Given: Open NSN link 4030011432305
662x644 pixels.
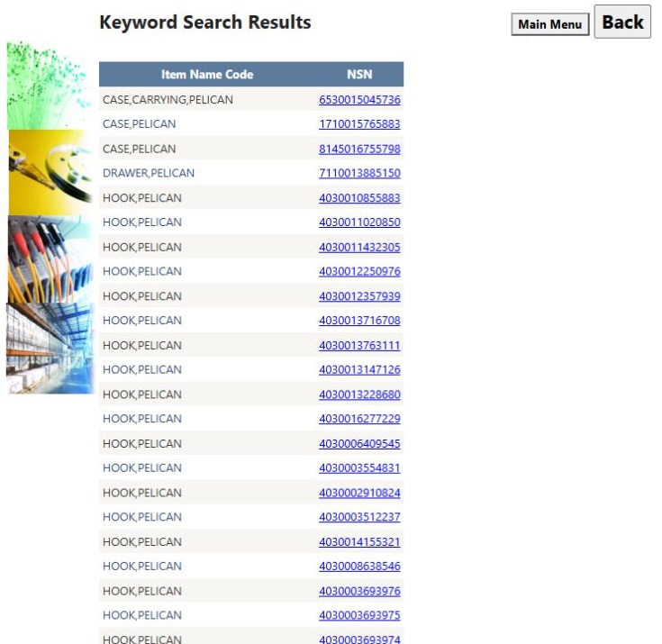Looking at the screenshot, I should 359,247.
